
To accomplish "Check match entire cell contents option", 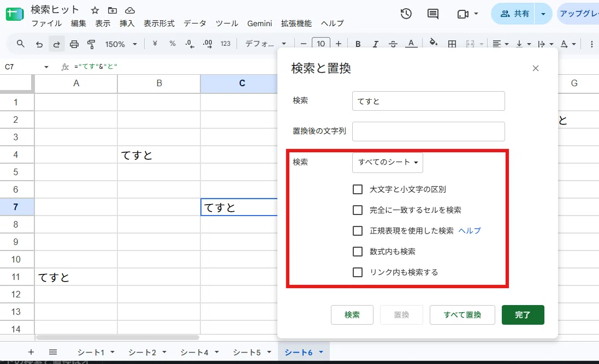I will [358, 210].
